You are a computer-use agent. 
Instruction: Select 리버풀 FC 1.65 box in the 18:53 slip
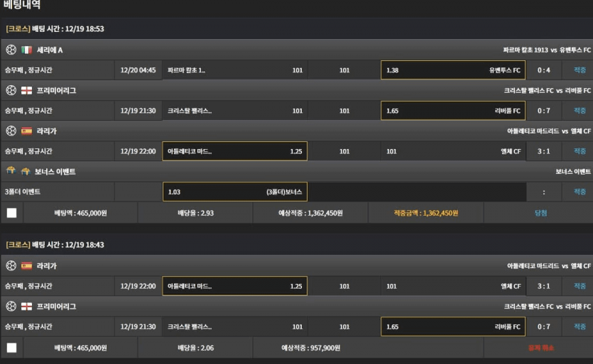point(453,111)
